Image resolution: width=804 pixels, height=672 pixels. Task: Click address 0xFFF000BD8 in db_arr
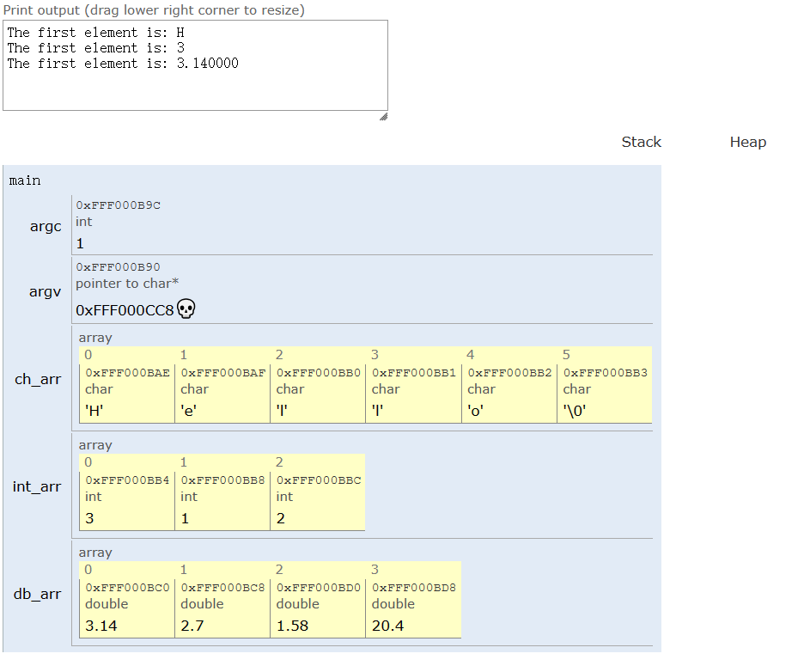[414, 588]
